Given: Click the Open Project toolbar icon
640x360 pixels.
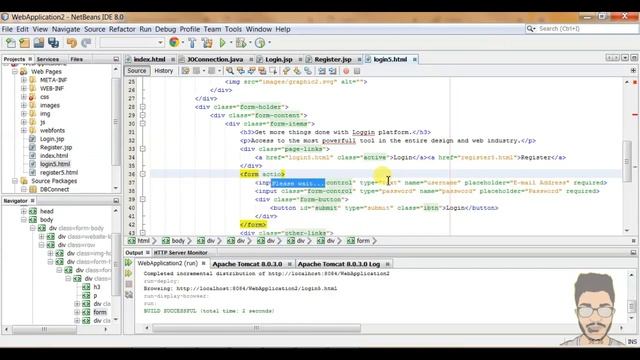Looking at the screenshot, I should click(39, 42).
